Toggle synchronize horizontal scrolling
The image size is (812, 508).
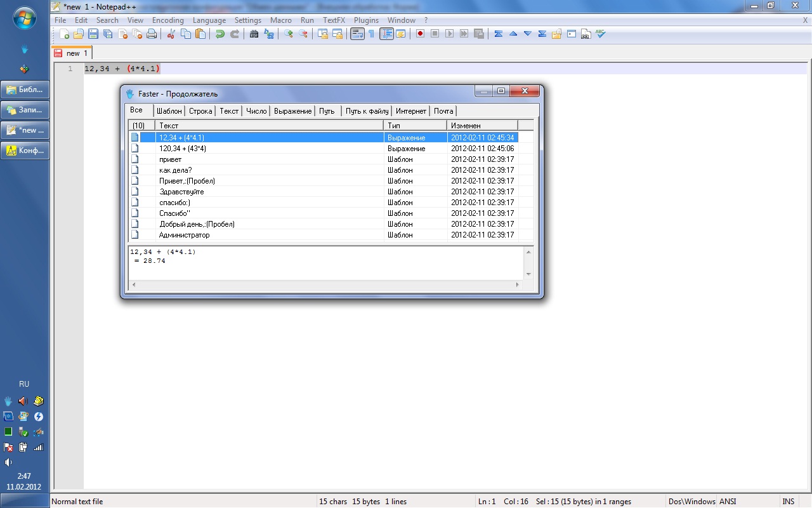337,34
